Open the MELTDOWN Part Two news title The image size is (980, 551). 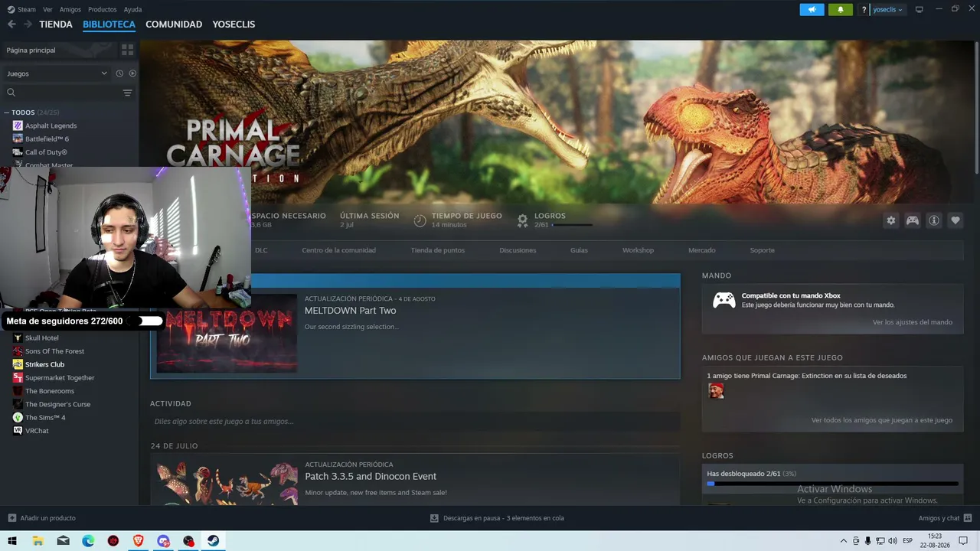(x=350, y=311)
